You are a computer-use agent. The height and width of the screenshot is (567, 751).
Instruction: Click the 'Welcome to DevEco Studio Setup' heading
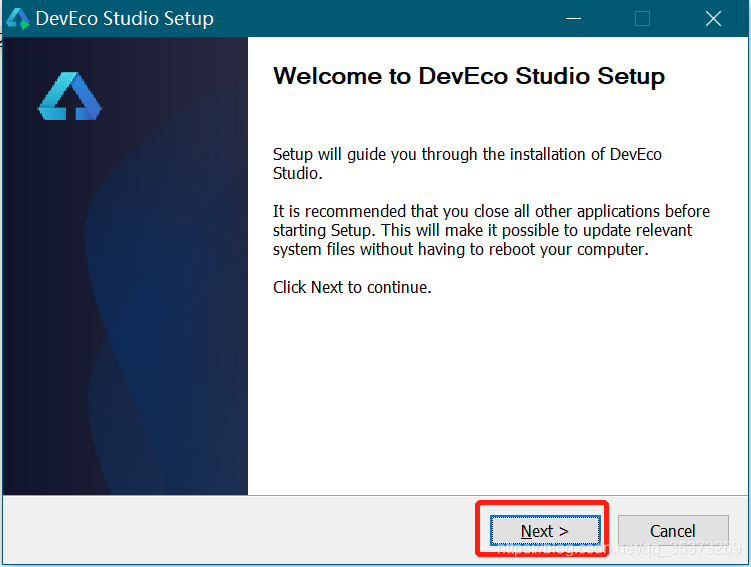click(x=469, y=76)
